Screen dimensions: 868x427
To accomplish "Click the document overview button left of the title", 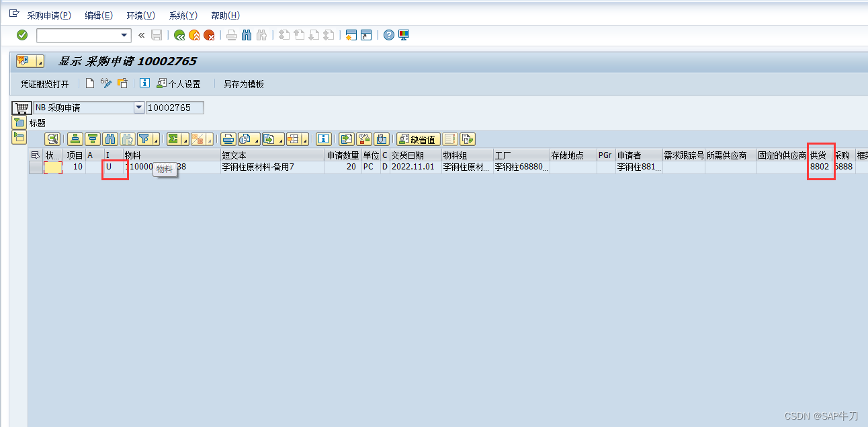I will [30, 61].
